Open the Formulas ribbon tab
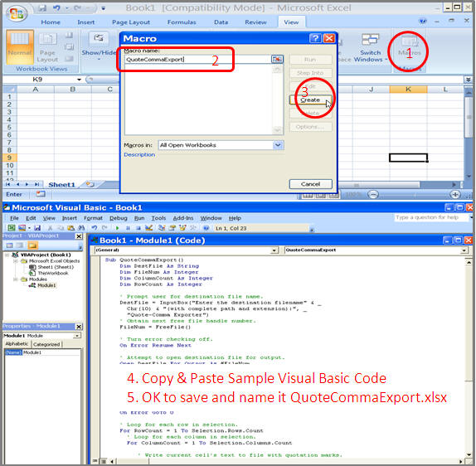Viewport: 476px width, 466px height. (182, 22)
